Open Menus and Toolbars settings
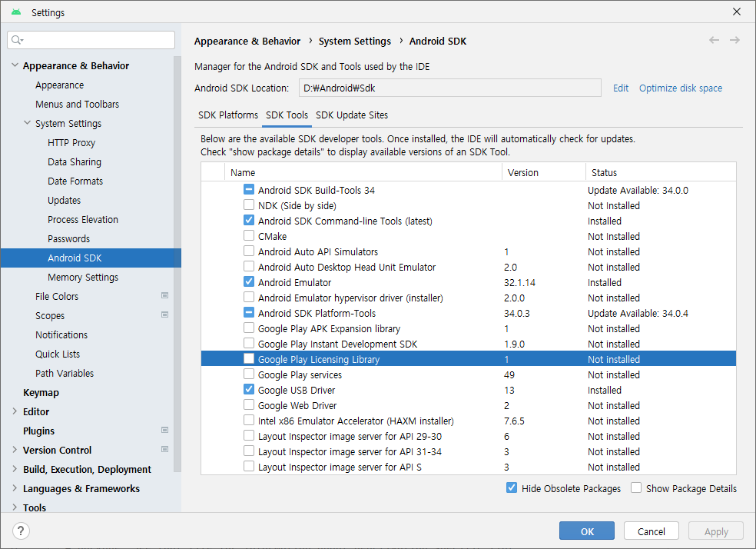 pyautogui.click(x=77, y=105)
